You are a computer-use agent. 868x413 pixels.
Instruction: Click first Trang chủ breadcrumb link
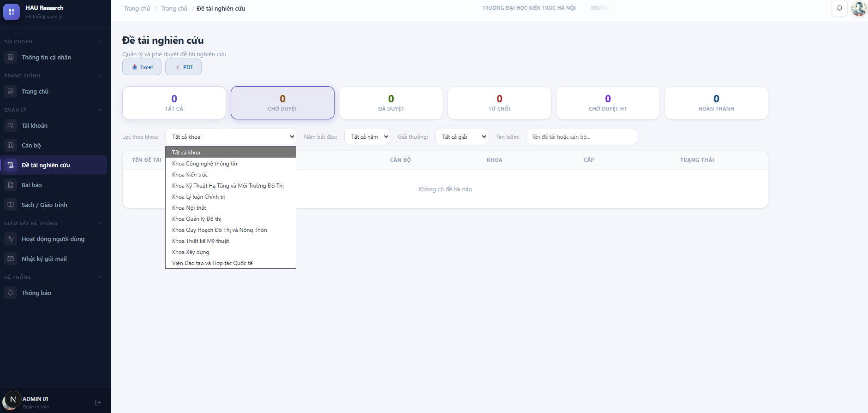(x=137, y=8)
